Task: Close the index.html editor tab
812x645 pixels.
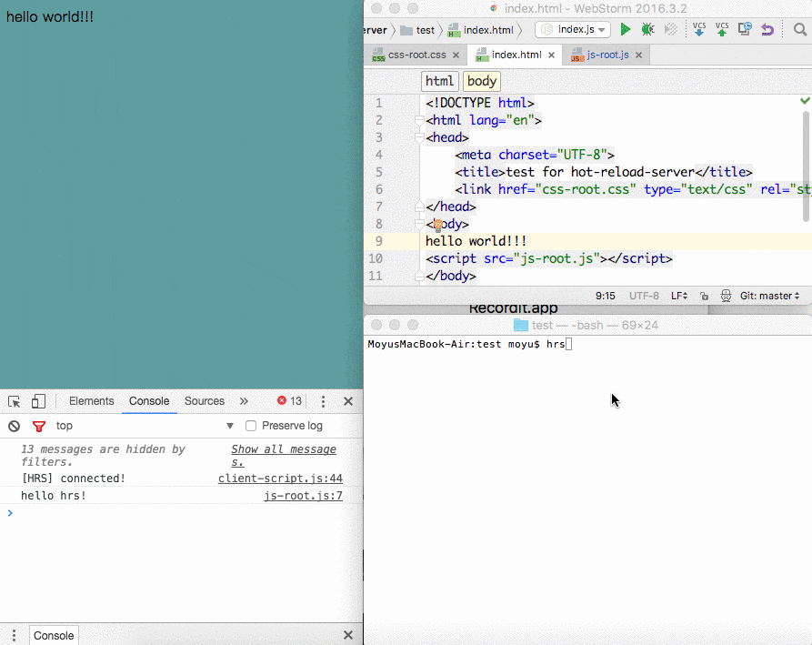Action: point(552,55)
